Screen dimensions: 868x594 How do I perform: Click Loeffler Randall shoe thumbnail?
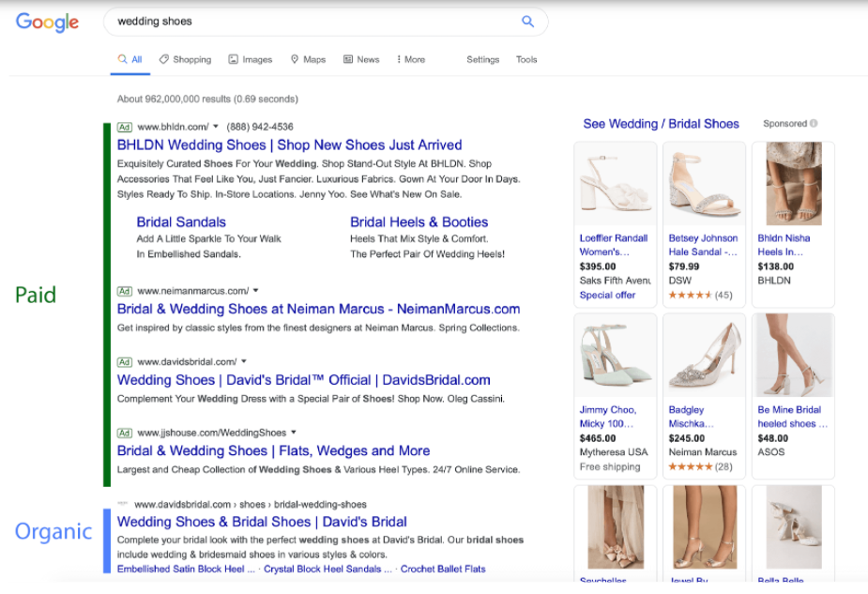(616, 184)
